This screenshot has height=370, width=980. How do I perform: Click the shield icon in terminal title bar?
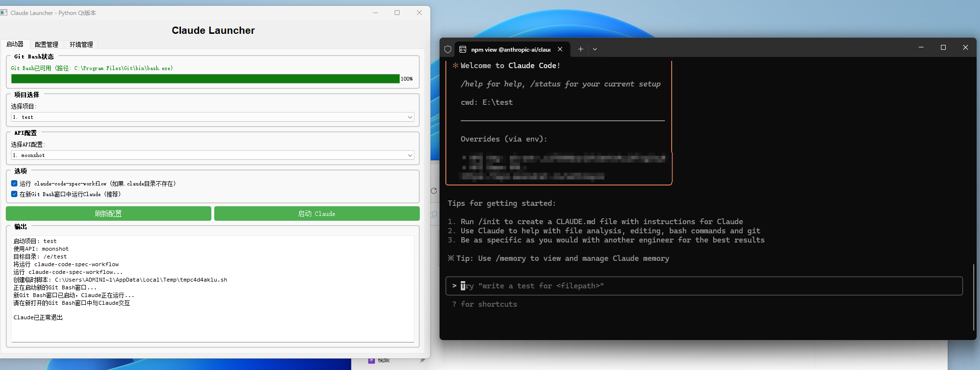tap(448, 49)
